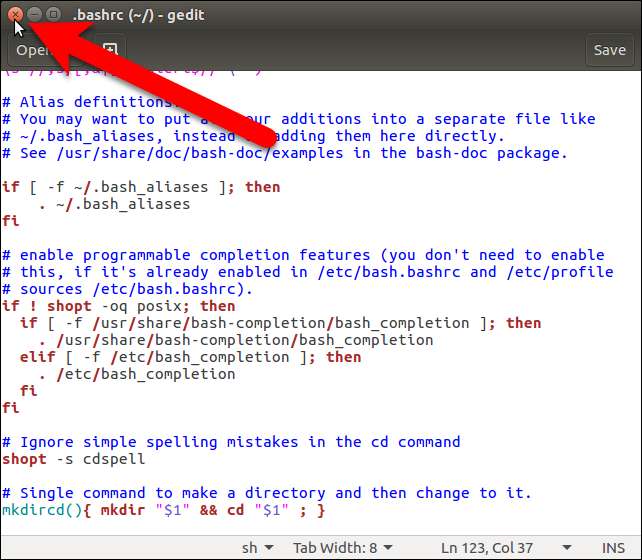Save the .bashrc file

click(x=609, y=50)
